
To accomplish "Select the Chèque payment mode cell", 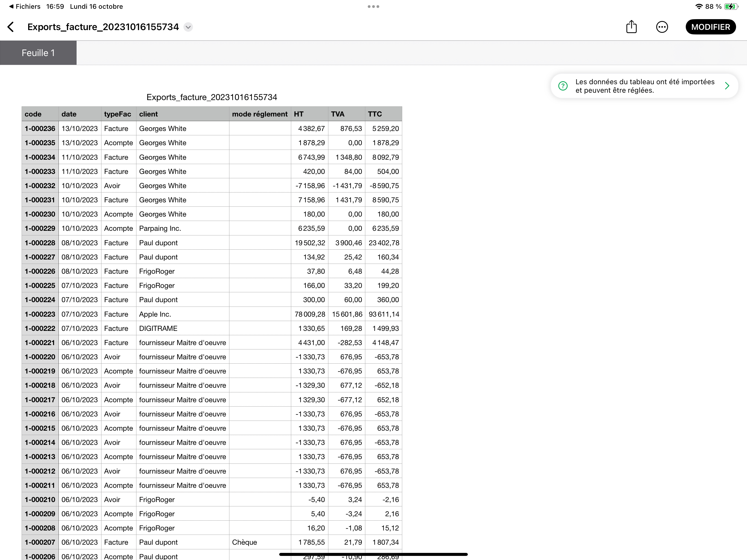I will coord(260,542).
